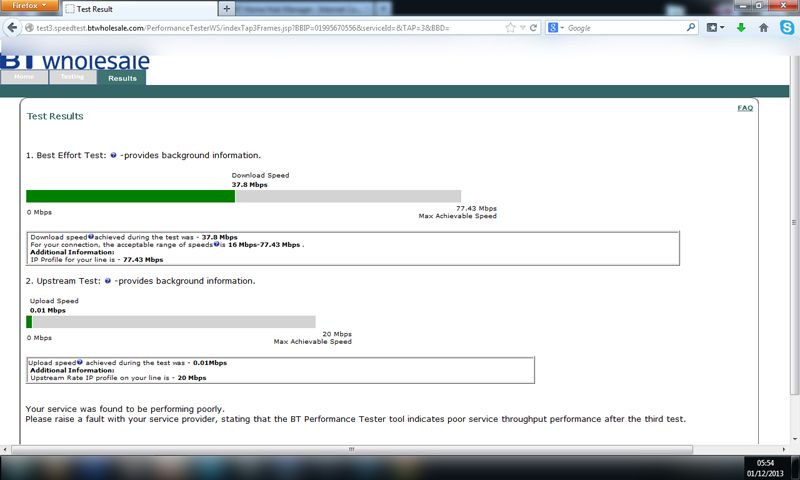Click help icon after 'Download speed' text
800x480 pixels.
(91, 237)
